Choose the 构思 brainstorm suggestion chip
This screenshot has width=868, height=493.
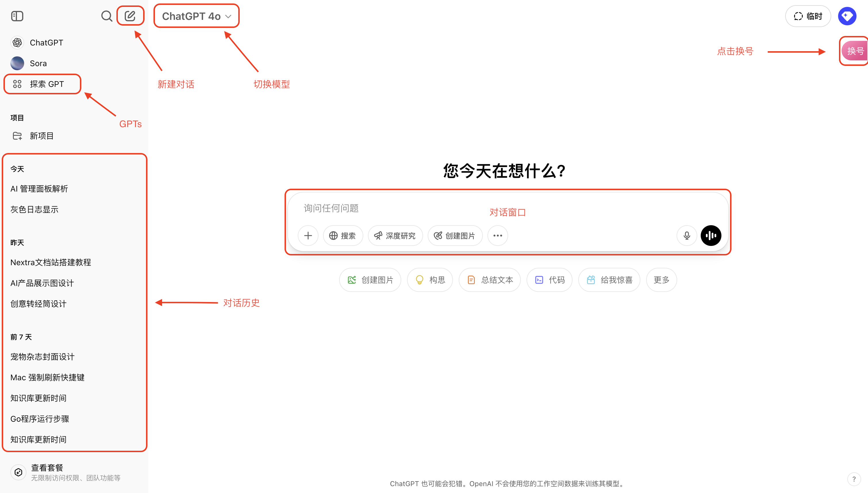pos(430,280)
